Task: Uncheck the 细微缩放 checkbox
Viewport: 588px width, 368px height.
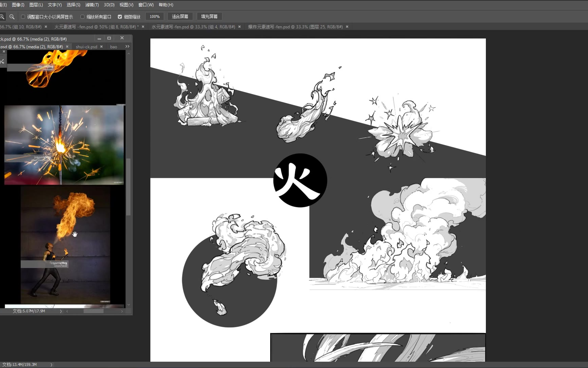Action: tap(120, 17)
